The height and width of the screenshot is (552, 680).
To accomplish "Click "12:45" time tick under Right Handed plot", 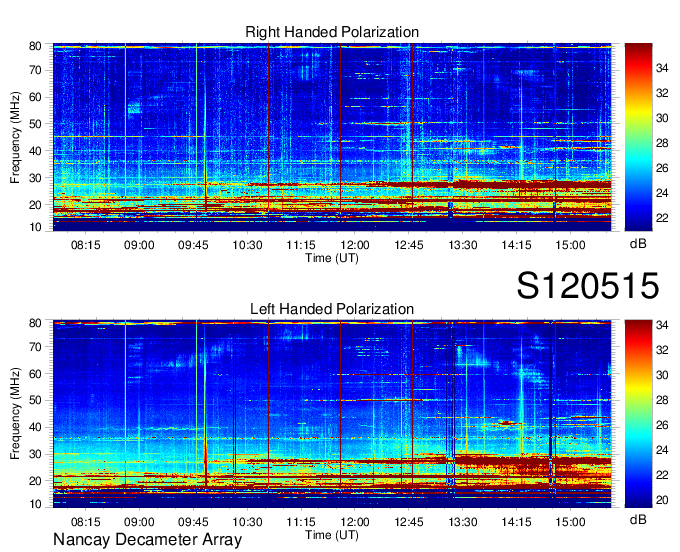I will pos(409,245).
